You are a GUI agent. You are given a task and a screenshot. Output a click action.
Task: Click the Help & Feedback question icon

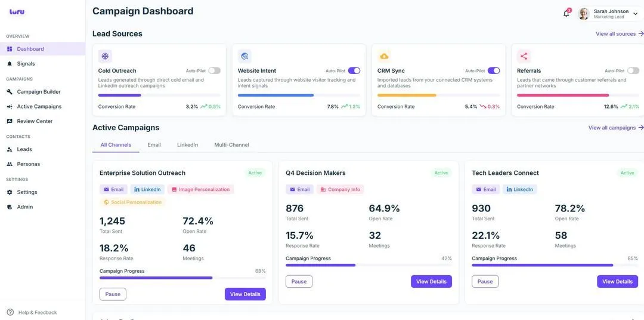tap(10, 312)
